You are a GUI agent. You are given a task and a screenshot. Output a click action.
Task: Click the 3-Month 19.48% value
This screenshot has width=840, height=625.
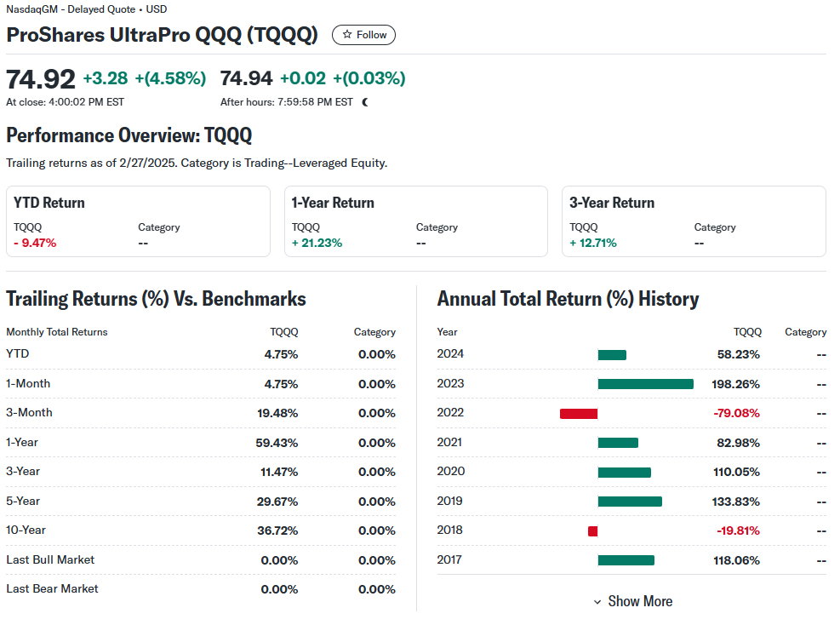tap(277, 413)
